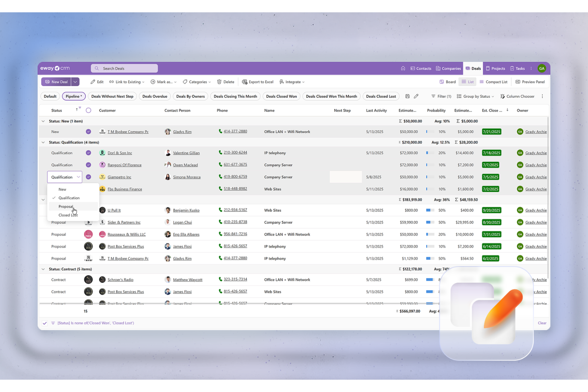Open the New Deal dropdown arrow

(75, 82)
